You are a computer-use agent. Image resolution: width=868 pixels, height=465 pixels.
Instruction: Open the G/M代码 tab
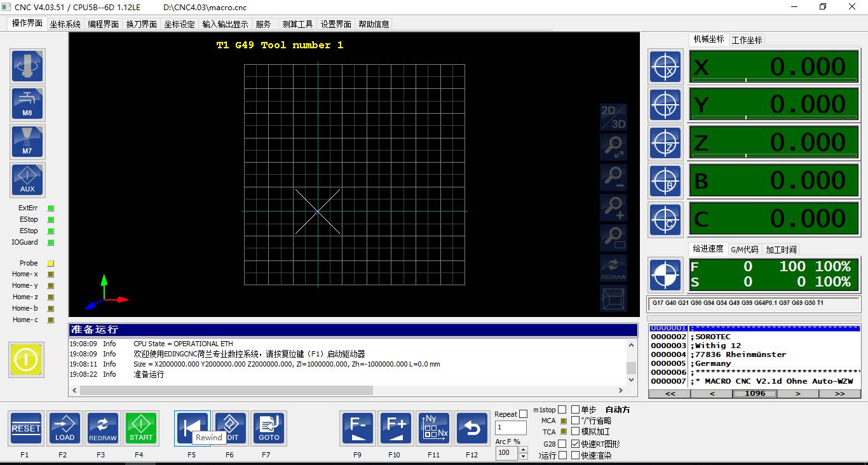(744, 250)
